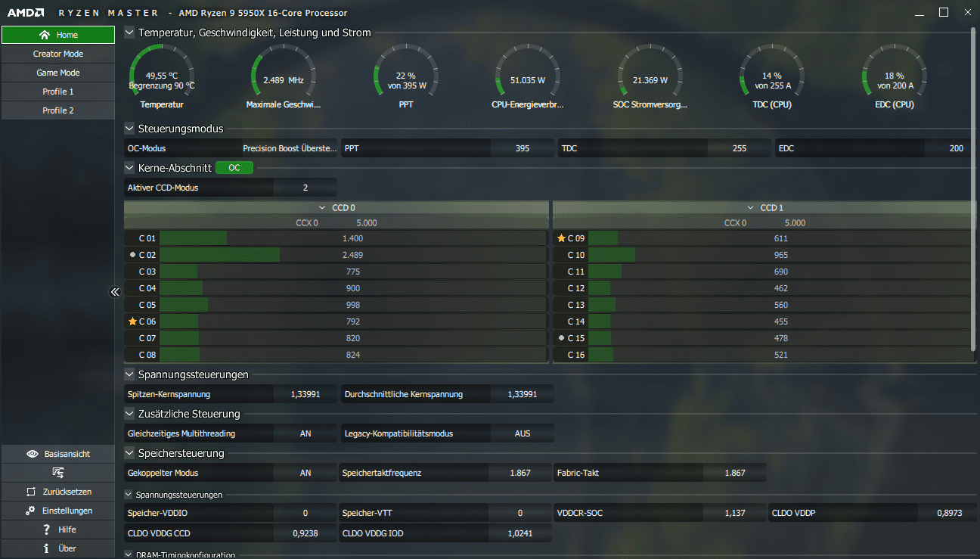Click the TDC value field 255
This screenshot has width=980, height=559.
pyautogui.click(x=739, y=148)
